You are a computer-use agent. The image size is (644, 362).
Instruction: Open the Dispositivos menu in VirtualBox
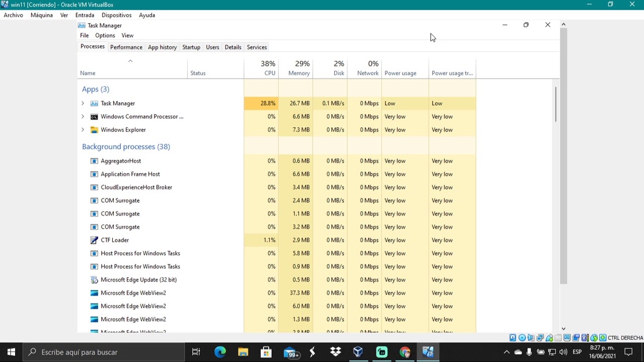point(116,15)
